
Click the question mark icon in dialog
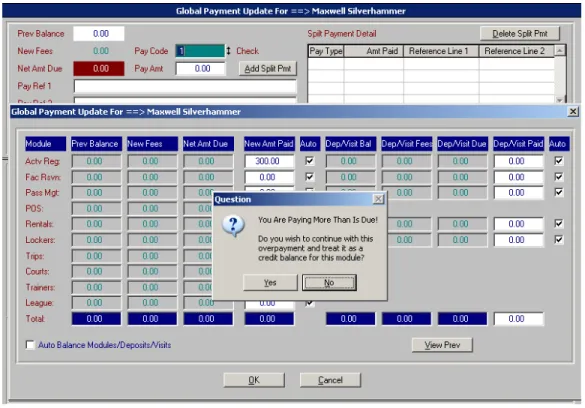pos(234,226)
